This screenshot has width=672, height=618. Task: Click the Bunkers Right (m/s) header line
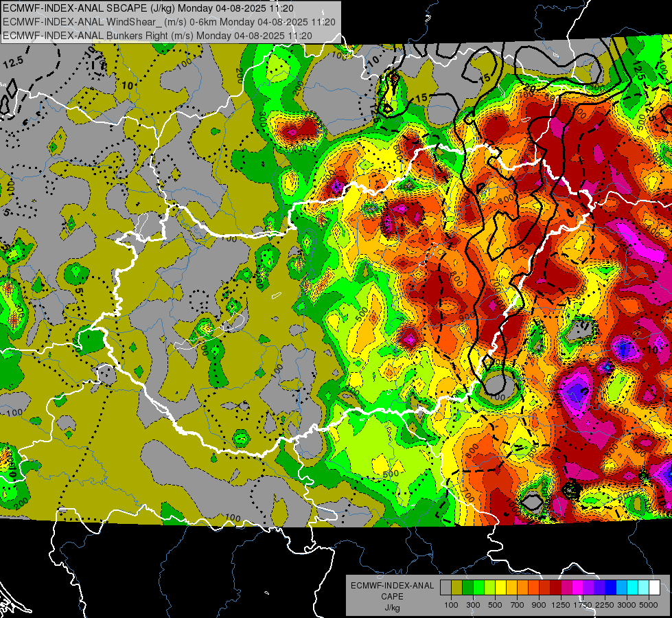pos(157,36)
